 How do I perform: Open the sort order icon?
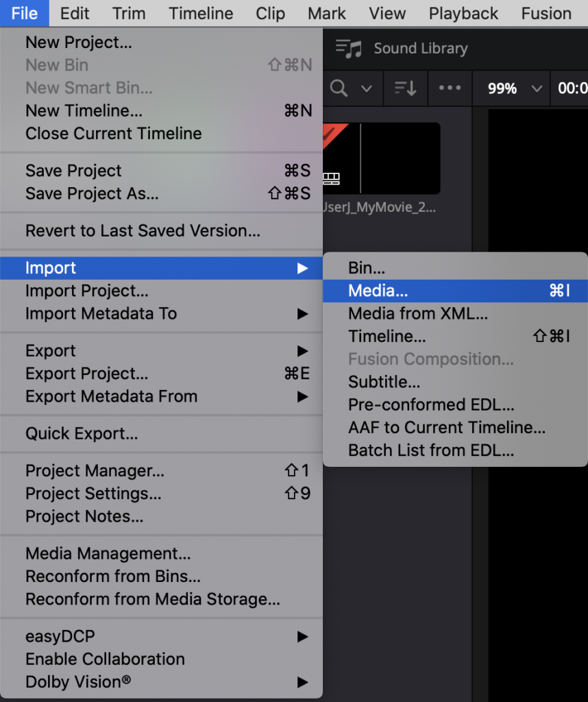point(406,88)
